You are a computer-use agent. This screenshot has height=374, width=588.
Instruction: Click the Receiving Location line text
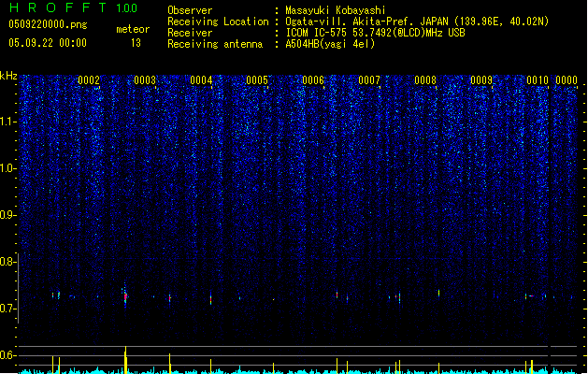coord(358,22)
